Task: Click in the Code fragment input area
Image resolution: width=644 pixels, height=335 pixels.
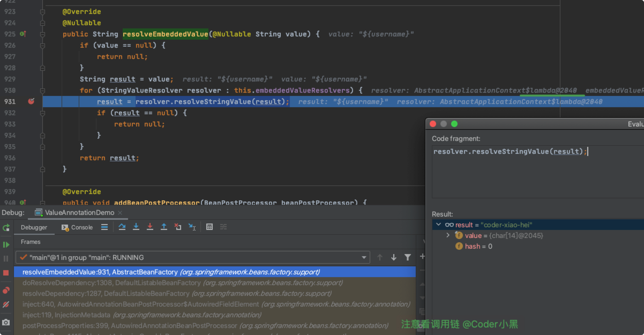Action: (x=538, y=172)
